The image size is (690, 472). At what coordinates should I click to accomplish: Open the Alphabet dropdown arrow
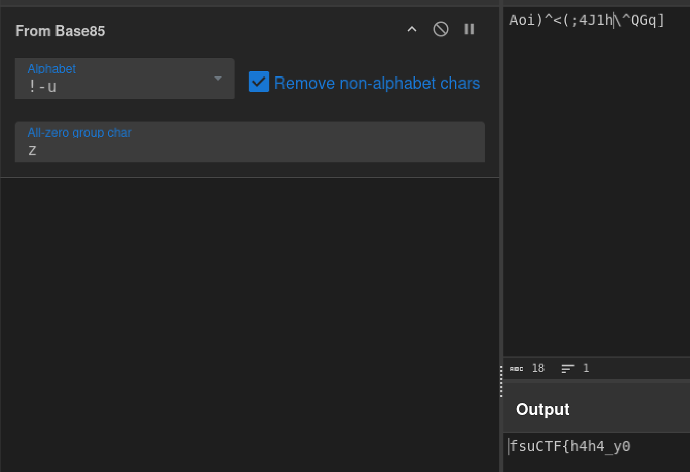pos(218,78)
